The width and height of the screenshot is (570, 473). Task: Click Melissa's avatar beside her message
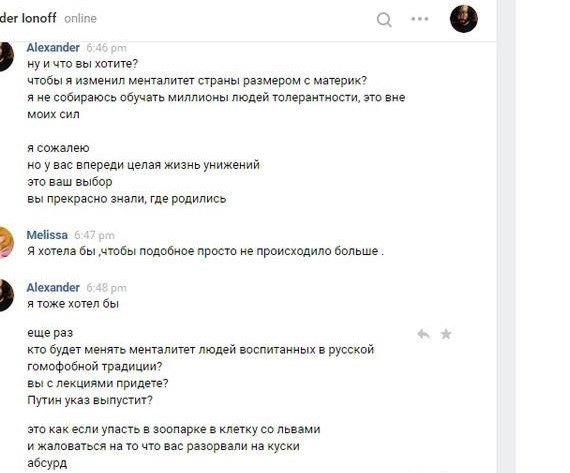[x=6, y=241]
